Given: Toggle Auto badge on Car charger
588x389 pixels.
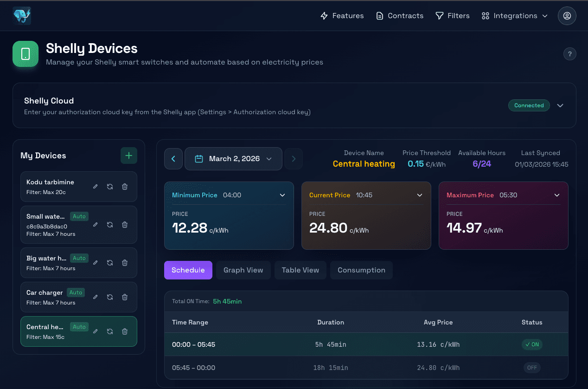Looking at the screenshot, I should tap(76, 292).
